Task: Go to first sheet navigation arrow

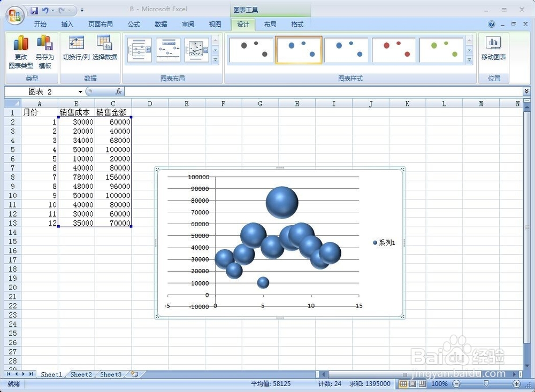Action: (9, 374)
